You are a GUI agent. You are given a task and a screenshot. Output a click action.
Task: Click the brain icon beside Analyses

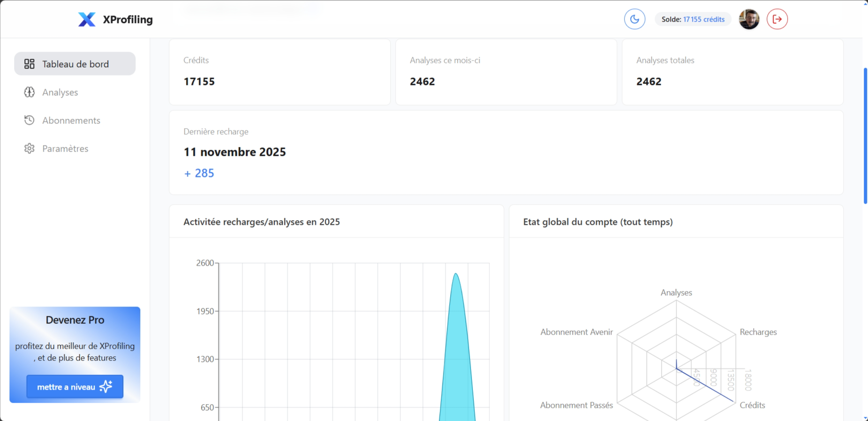pyautogui.click(x=30, y=92)
